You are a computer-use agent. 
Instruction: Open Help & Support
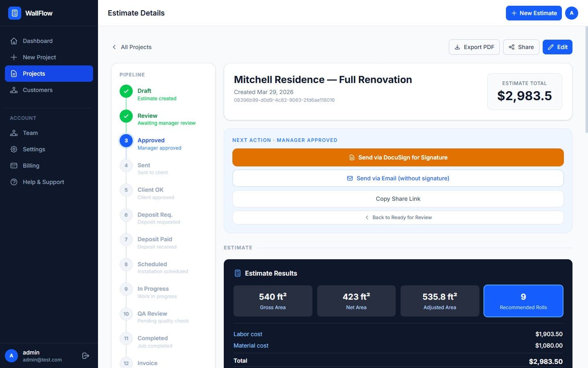[x=49, y=182]
